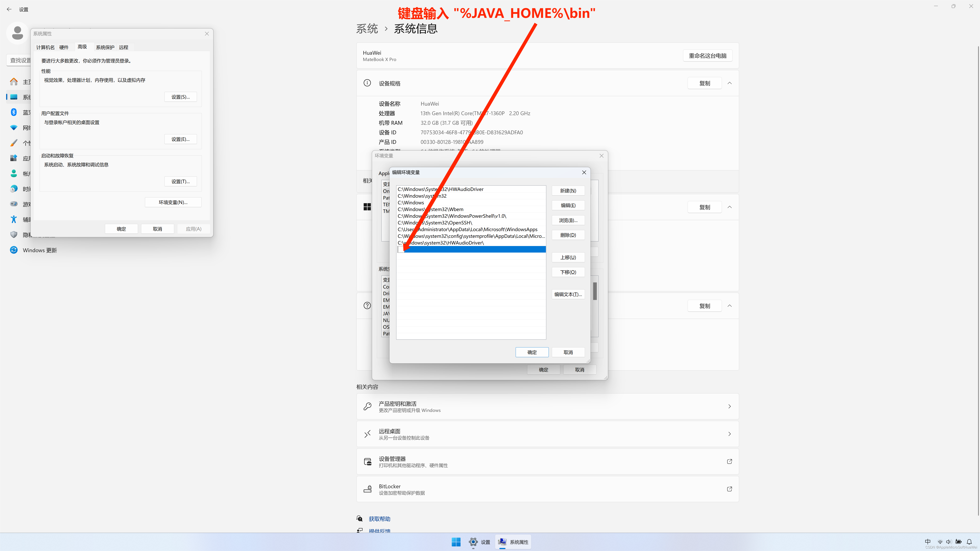Open the notification bell in system tray

click(x=969, y=541)
